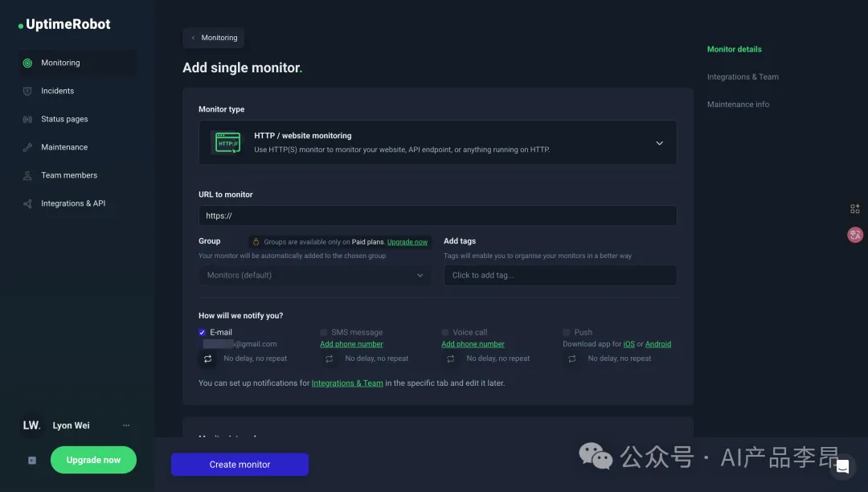
Task: Jump to Integrations & Team section
Action: (x=743, y=77)
